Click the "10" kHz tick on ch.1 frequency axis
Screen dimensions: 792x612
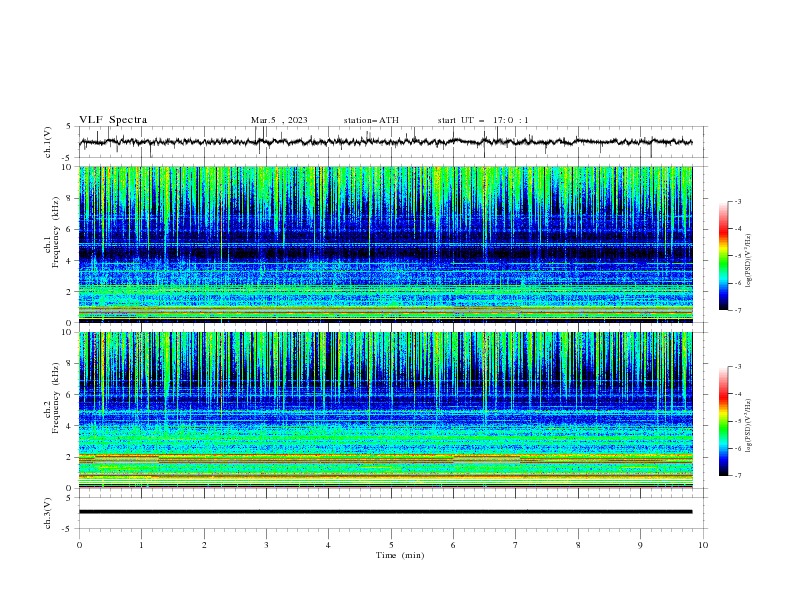coord(69,167)
